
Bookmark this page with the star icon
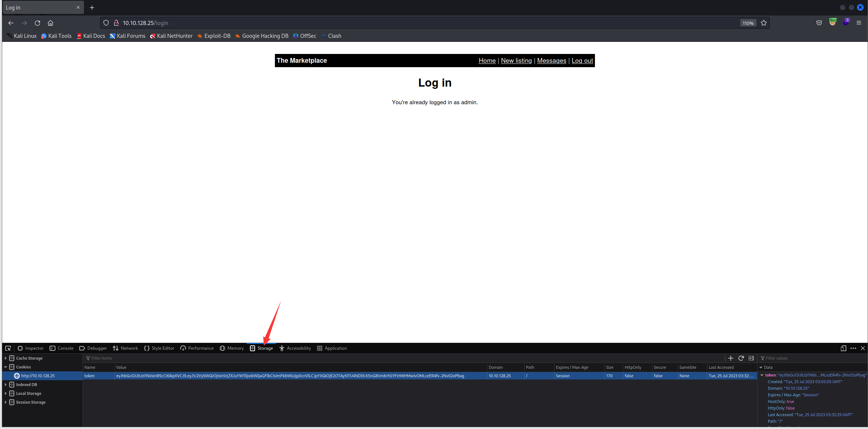764,23
